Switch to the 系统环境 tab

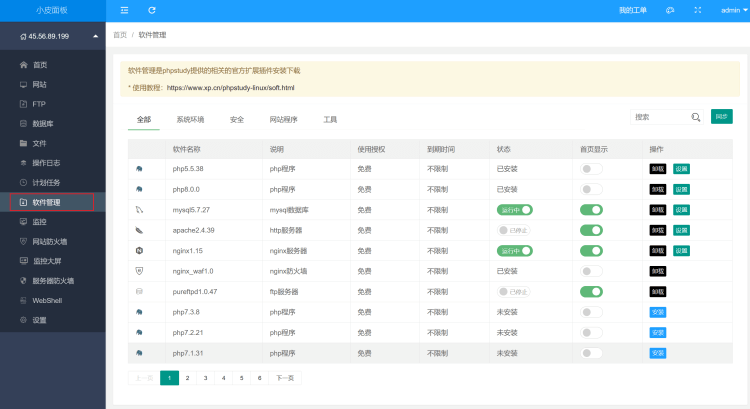pos(190,120)
